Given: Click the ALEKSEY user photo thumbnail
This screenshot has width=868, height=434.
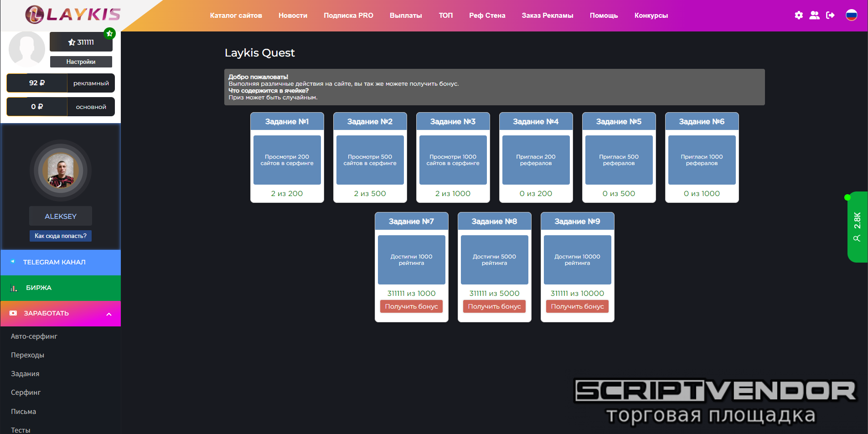Looking at the screenshot, I should click(x=61, y=170).
